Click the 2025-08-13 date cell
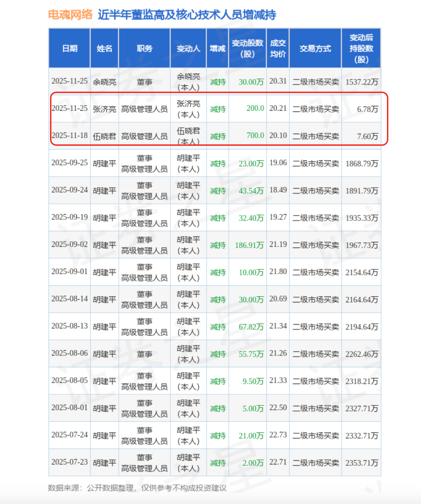The image size is (421, 504). 69,326
